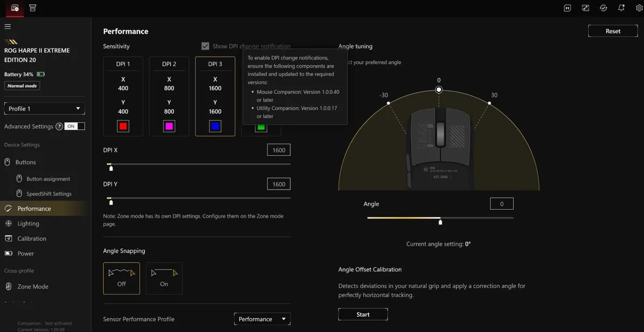This screenshot has height=332, width=644.
Task: Click the Zone Mode mouse icon
Action: [x=8, y=286]
